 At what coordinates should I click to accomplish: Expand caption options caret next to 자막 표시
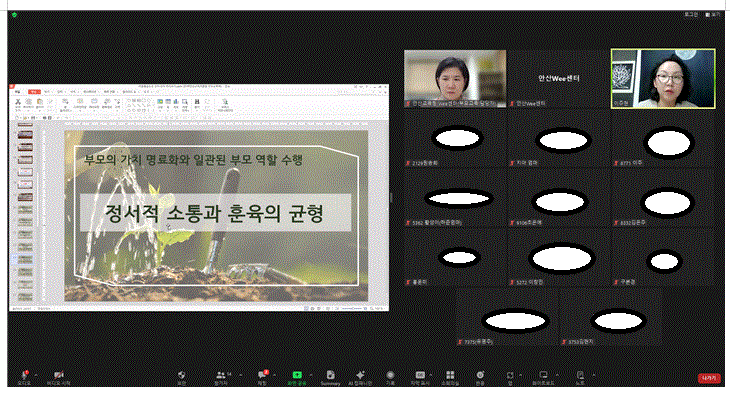point(431,375)
